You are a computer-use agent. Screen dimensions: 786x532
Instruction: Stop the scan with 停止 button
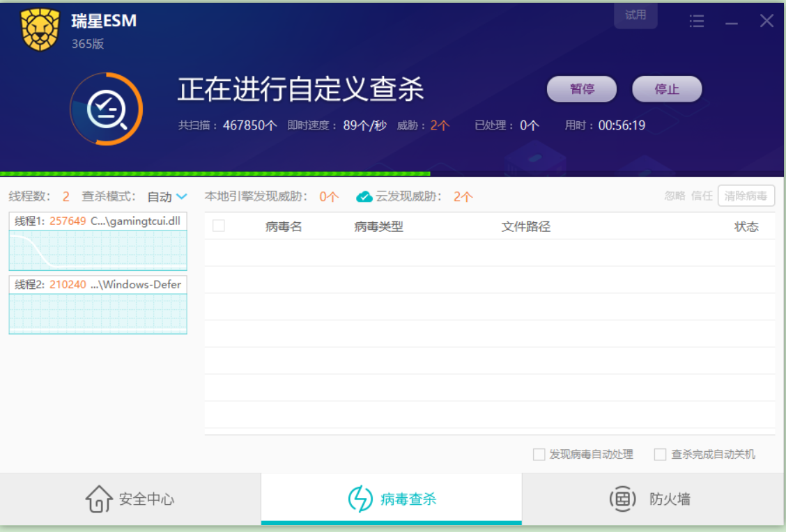[x=667, y=89]
